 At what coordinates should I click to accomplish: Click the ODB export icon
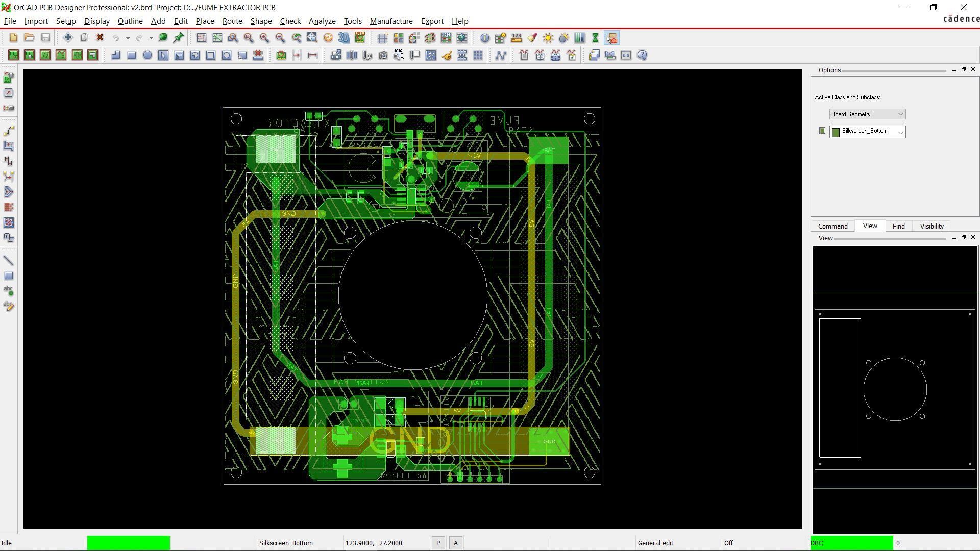tap(336, 55)
